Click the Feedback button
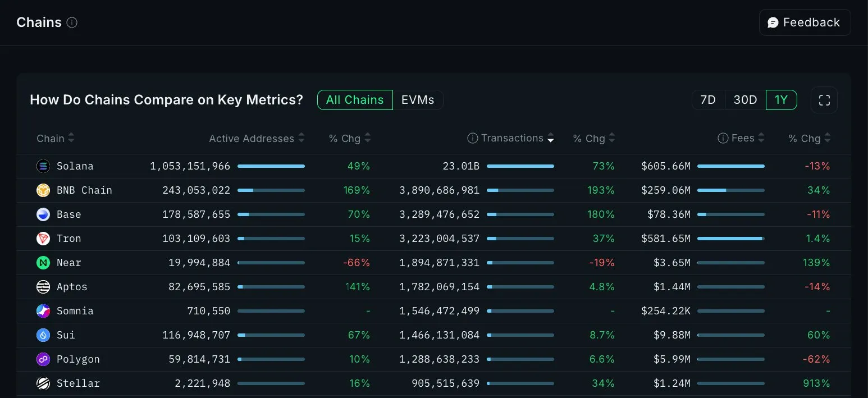868x398 pixels. [x=805, y=22]
